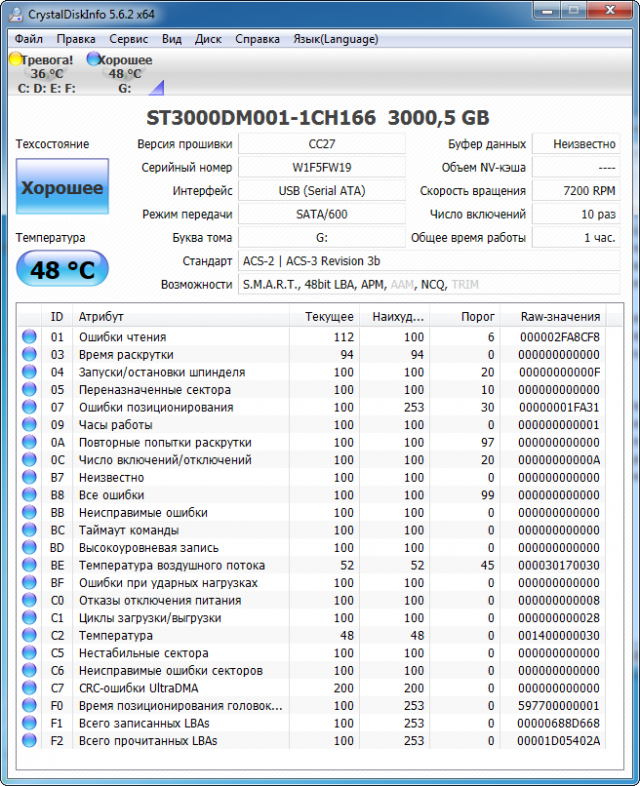Click the disk title ST3000DM001-1CH166 3000,5 GB

click(x=318, y=118)
